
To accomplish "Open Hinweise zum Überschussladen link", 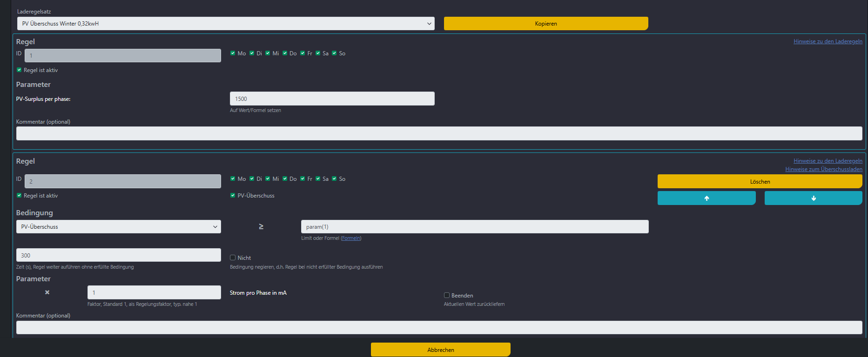I will point(823,169).
